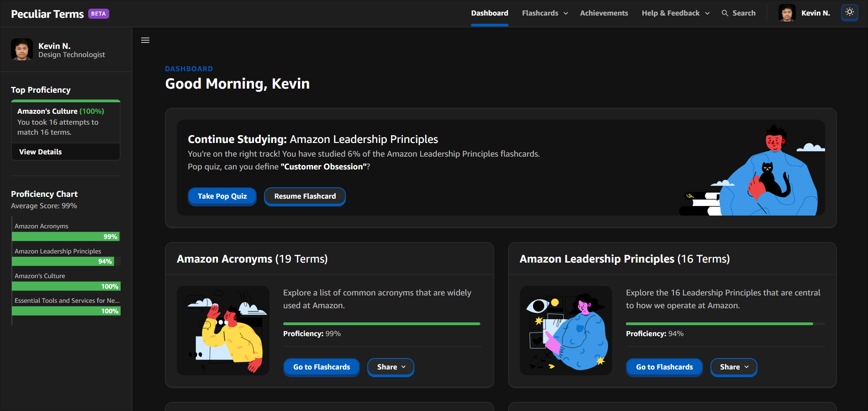Click Proficiency: 99% label
Viewport: 868px width, 411px height.
pos(312,334)
